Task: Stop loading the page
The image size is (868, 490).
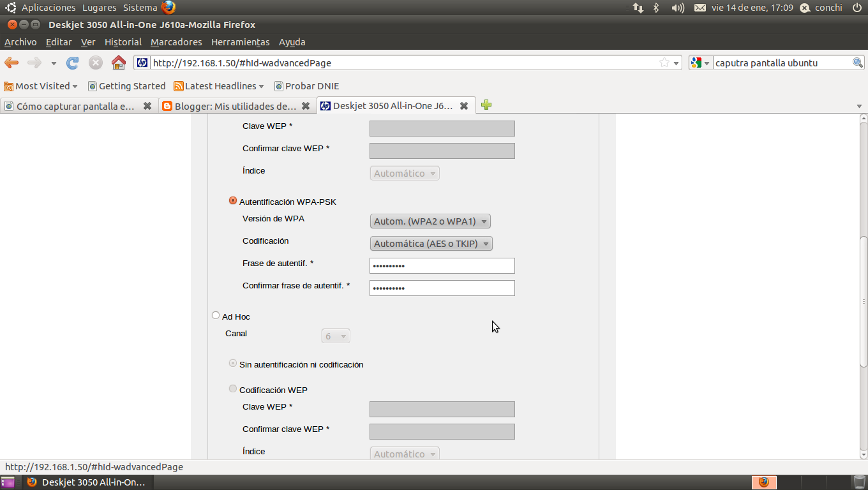Action: [x=96, y=63]
